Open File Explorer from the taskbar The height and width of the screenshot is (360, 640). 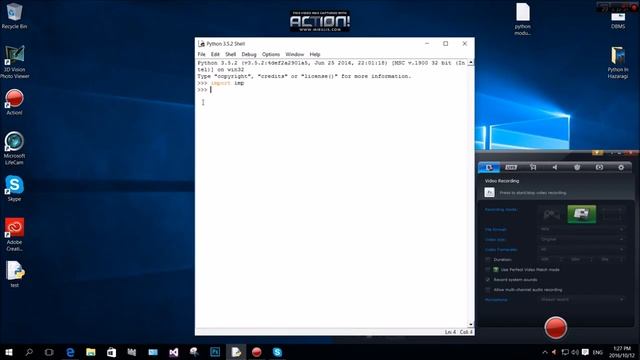(x=91, y=352)
